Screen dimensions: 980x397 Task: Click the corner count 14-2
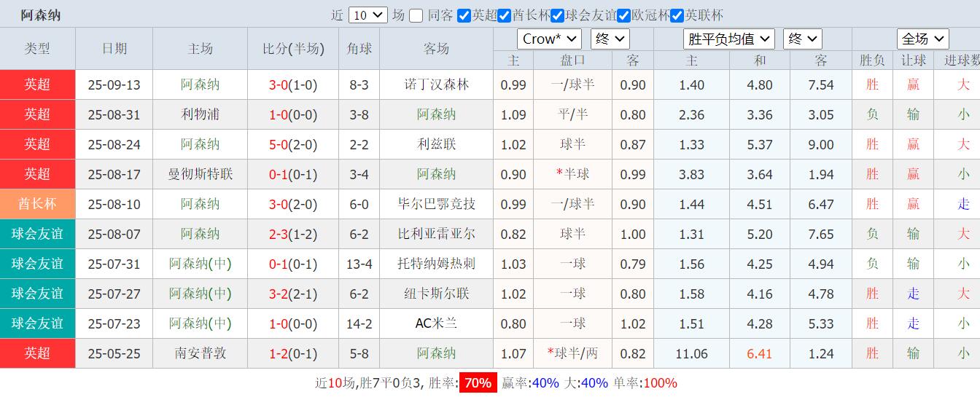359,324
